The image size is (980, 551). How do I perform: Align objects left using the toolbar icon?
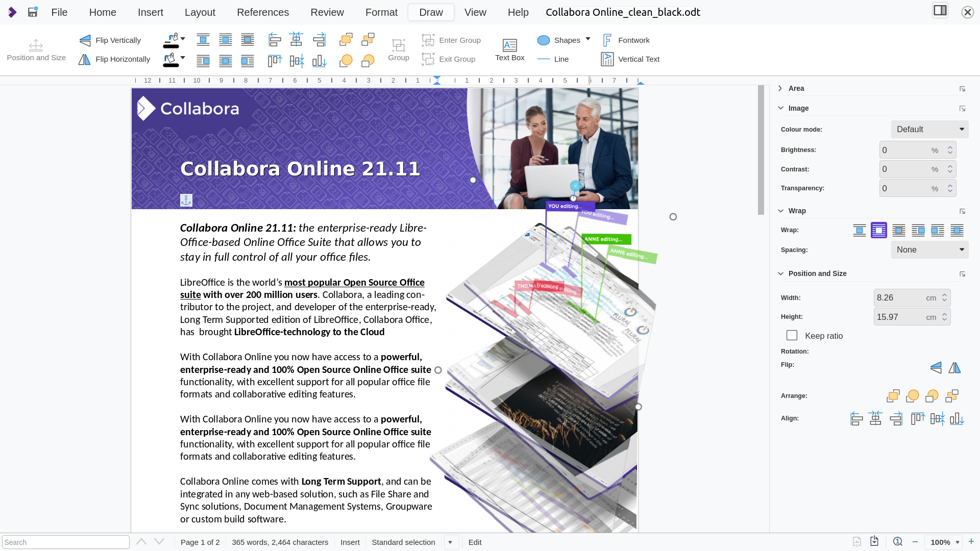click(275, 40)
